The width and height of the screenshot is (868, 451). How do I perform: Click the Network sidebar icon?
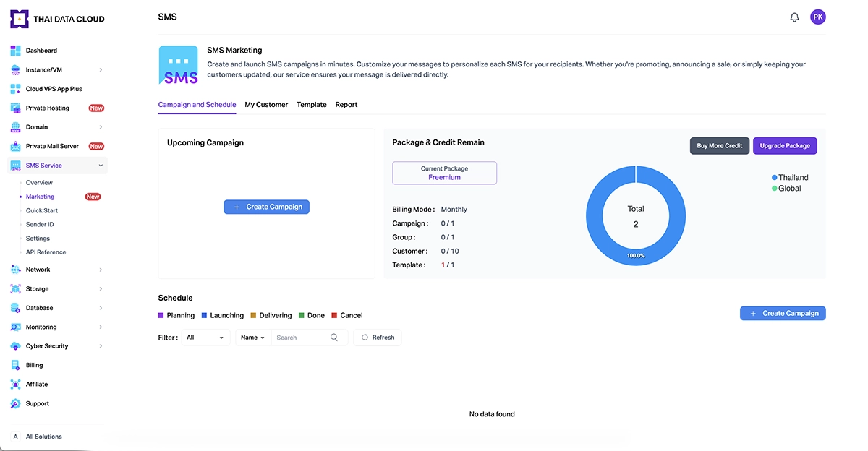[x=15, y=270]
